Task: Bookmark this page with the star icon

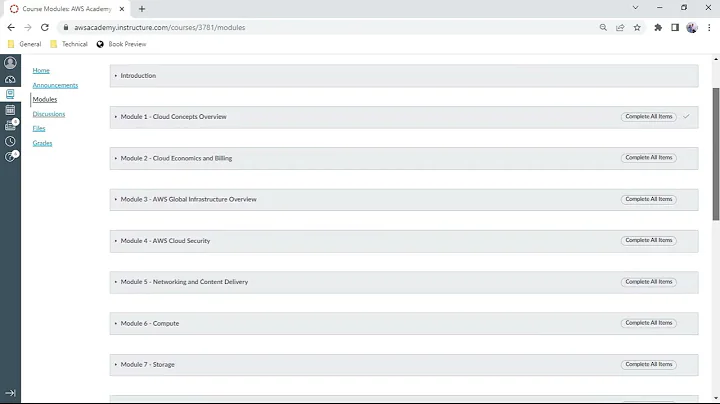Action: coord(637,28)
